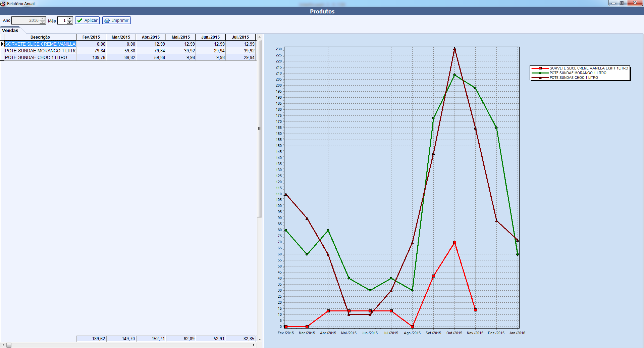This screenshot has height=348, width=644.
Task: Click the grid vertical scrollbar up arrow
Action: pyautogui.click(x=259, y=37)
